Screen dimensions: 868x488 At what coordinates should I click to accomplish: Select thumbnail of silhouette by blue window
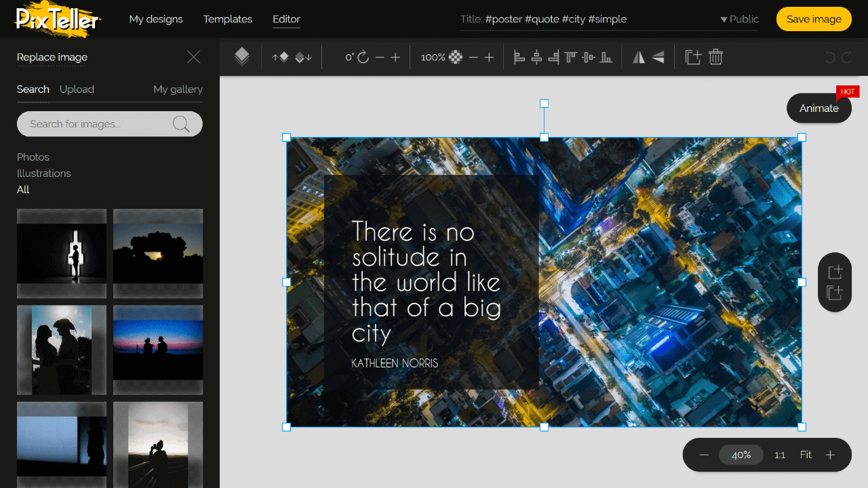click(x=62, y=445)
